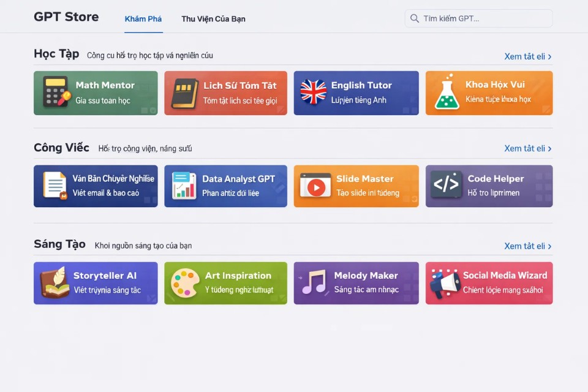Open the Văn Bản Chuyên Nghiệp document card
The height and width of the screenshot is (392, 588).
(96, 186)
